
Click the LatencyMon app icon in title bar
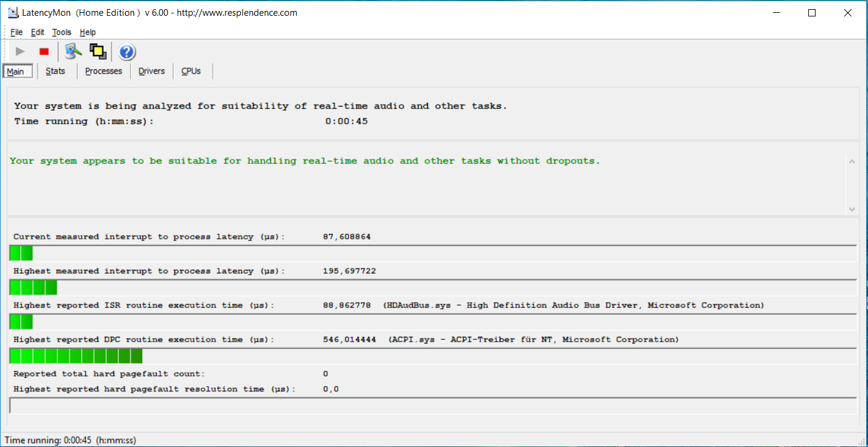click(13, 13)
